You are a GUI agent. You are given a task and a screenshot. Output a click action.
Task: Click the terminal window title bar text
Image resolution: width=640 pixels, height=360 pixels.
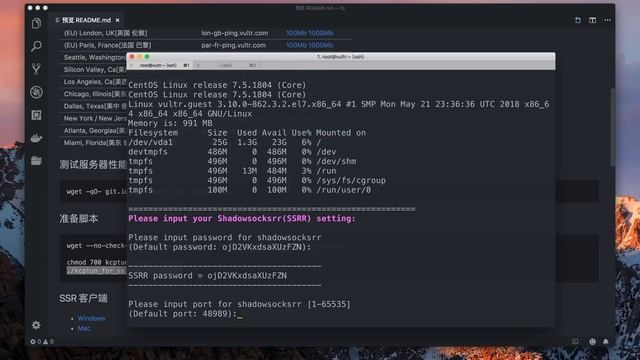pyautogui.click(x=340, y=57)
